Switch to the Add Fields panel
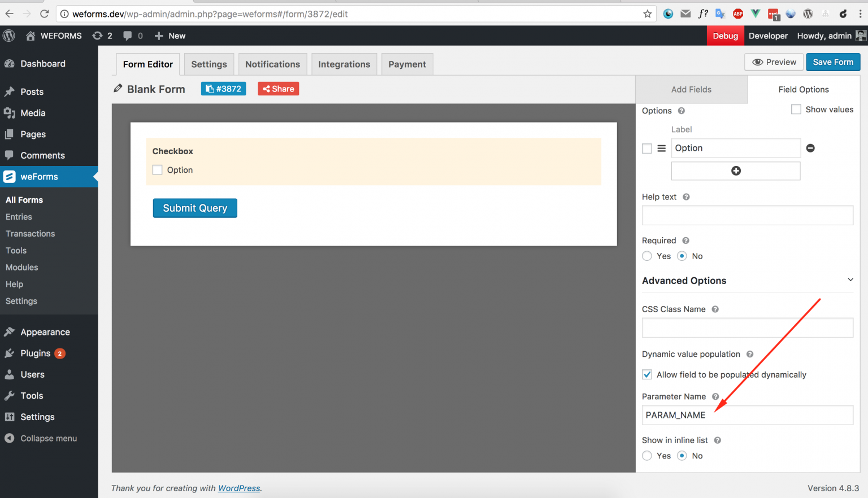The width and height of the screenshot is (868, 498). (691, 89)
